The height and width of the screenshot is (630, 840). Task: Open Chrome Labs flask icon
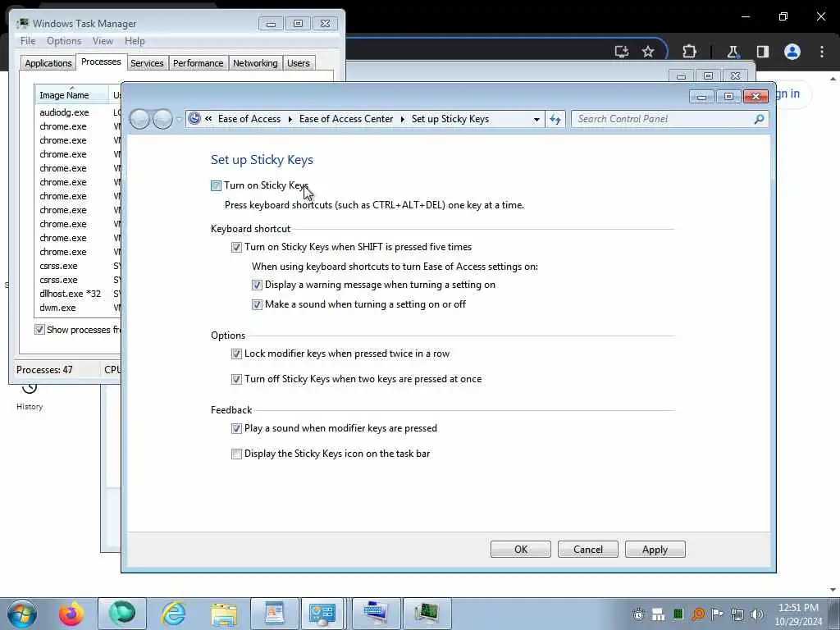pyautogui.click(x=733, y=52)
